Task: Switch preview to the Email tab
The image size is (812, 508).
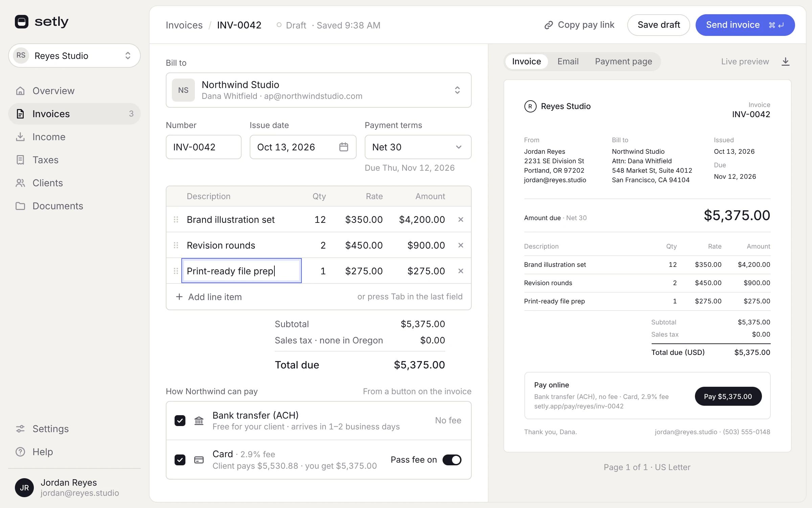Action: click(x=568, y=62)
